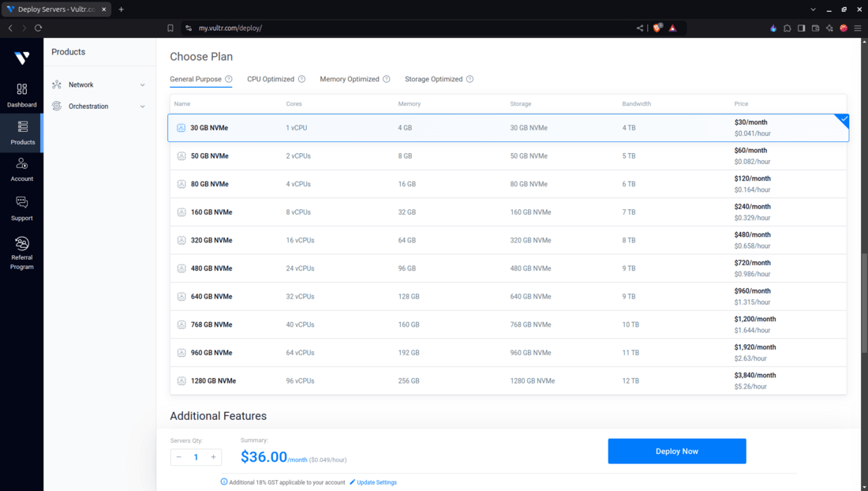The width and height of the screenshot is (868, 491).
Task: Close the Deploy Servers browser tab
Action: click(x=103, y=9)
